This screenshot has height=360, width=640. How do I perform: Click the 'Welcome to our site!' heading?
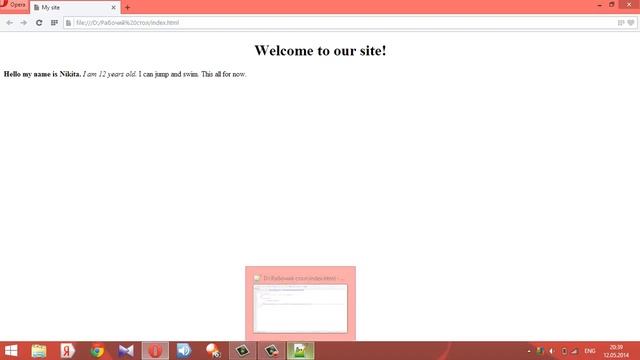coord(320,51)
